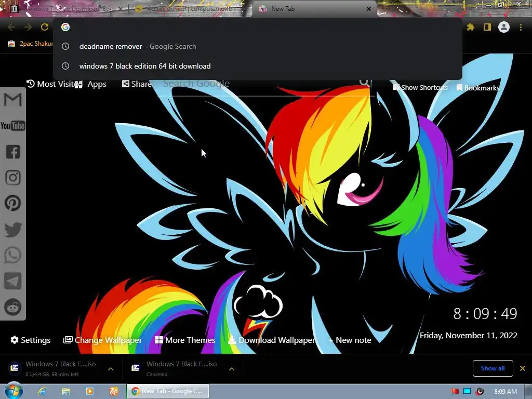
Task: Open the Most Visited list
Action: pos(49,84)
